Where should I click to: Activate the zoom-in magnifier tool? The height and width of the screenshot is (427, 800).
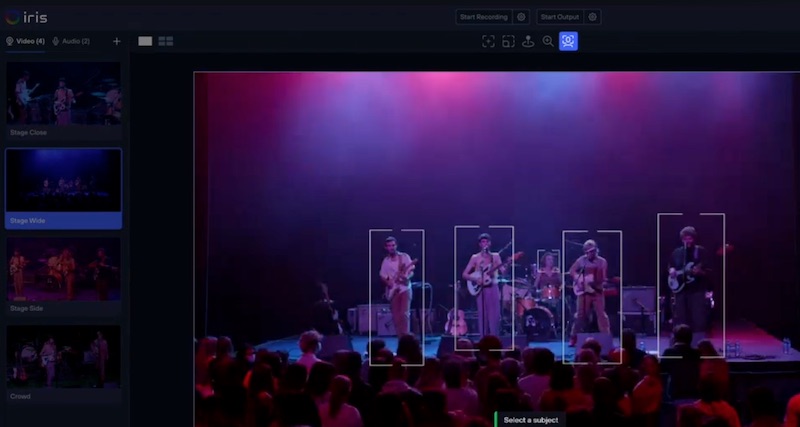coord(548,41)
